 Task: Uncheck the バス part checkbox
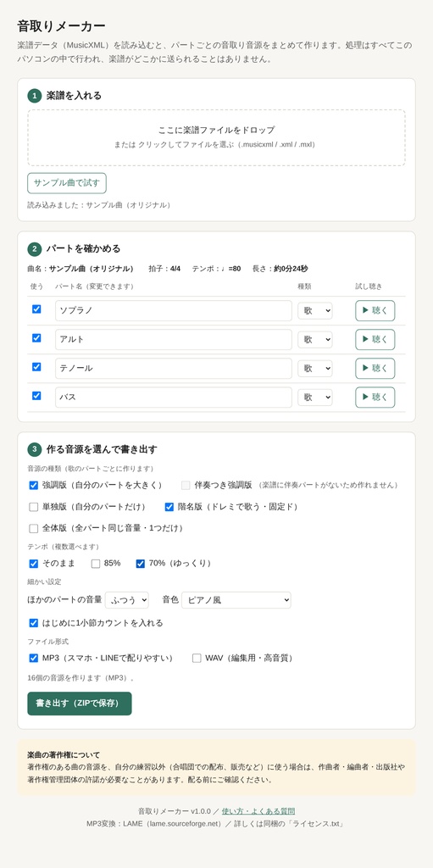click(36, 396)
